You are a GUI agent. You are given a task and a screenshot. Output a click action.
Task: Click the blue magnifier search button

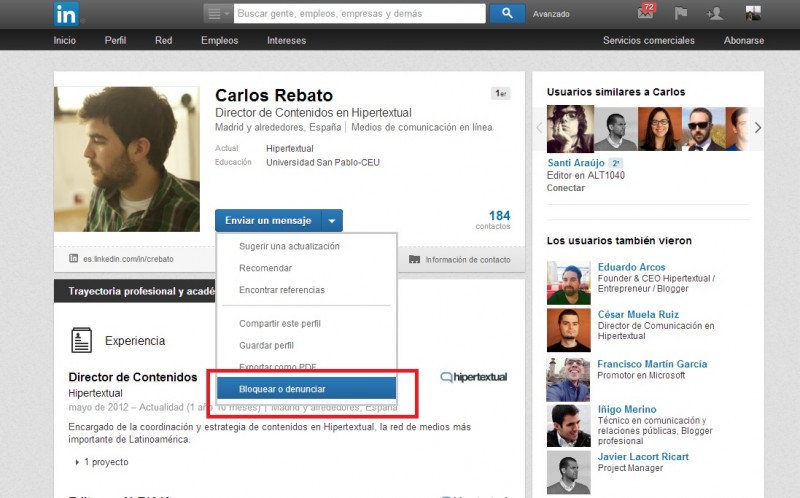pos(507,14)
